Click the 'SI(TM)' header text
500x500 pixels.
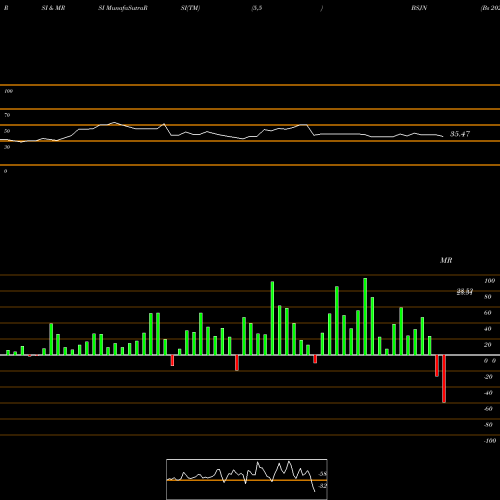tap(190, 8)
